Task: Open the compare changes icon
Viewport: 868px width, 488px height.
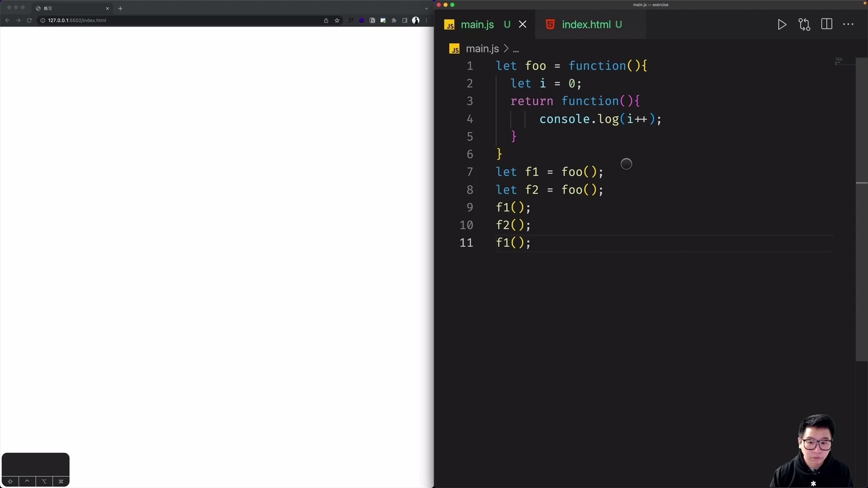Action: [805, 24]
